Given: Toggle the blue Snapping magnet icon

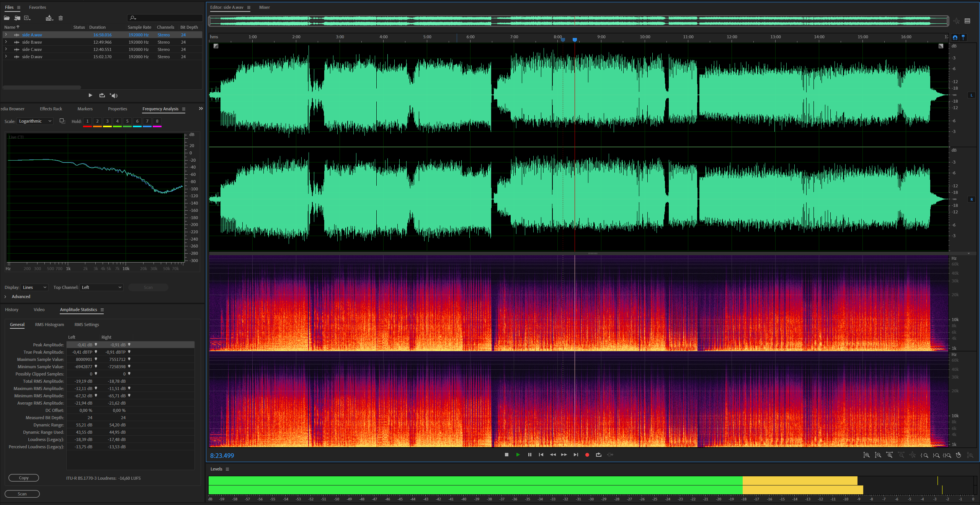Looking at the screenshot, I should point(955,37).
